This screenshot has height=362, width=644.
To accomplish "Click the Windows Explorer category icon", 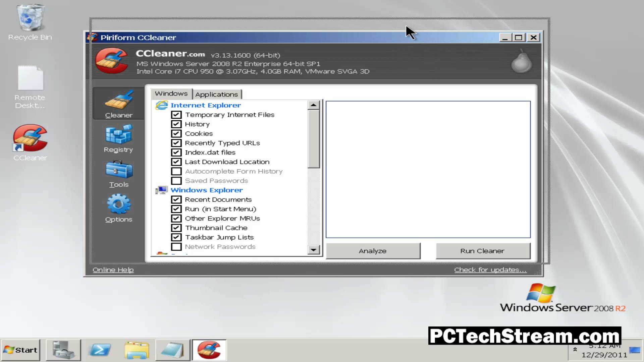I will [161, 190].
